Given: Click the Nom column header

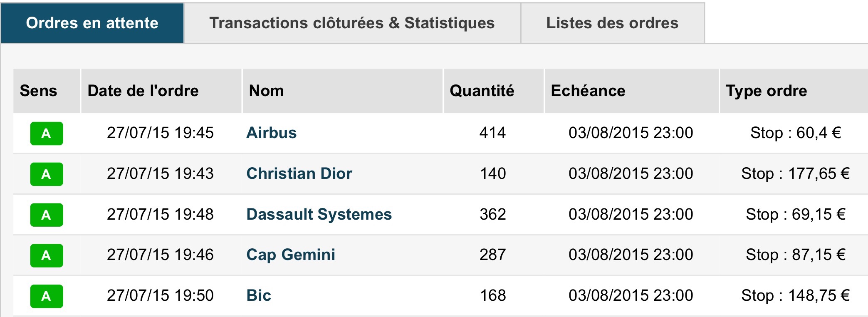Looking at the screenshot, I should click(x=266, y=91).
